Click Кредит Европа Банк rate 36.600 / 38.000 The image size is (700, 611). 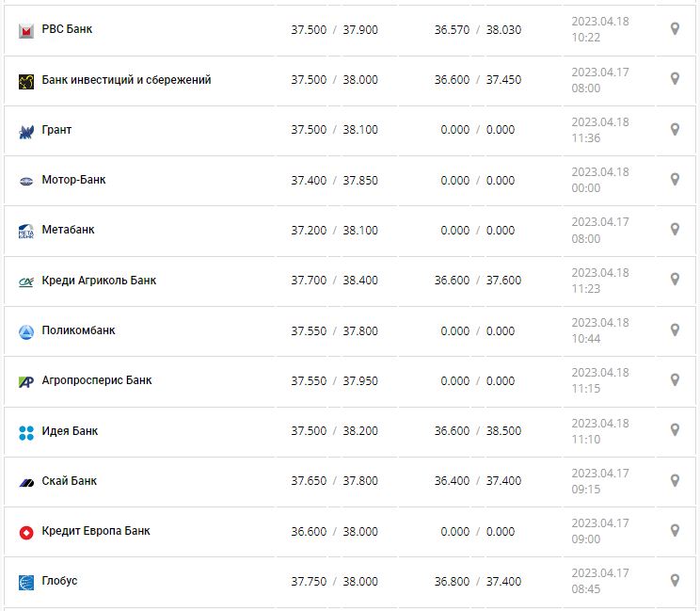click(334, 531)
